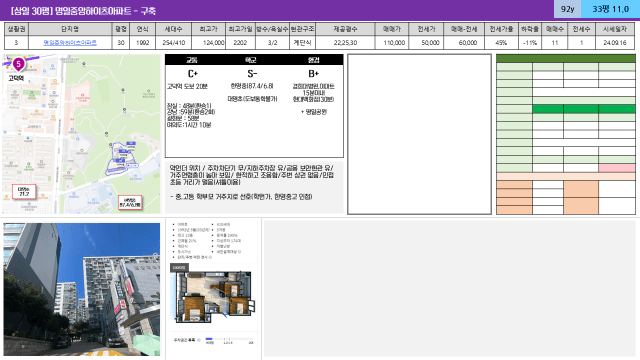Click the red-bordered 87.4/6.8 label on map
The image size is (640, 360).
tap(130, 202)
